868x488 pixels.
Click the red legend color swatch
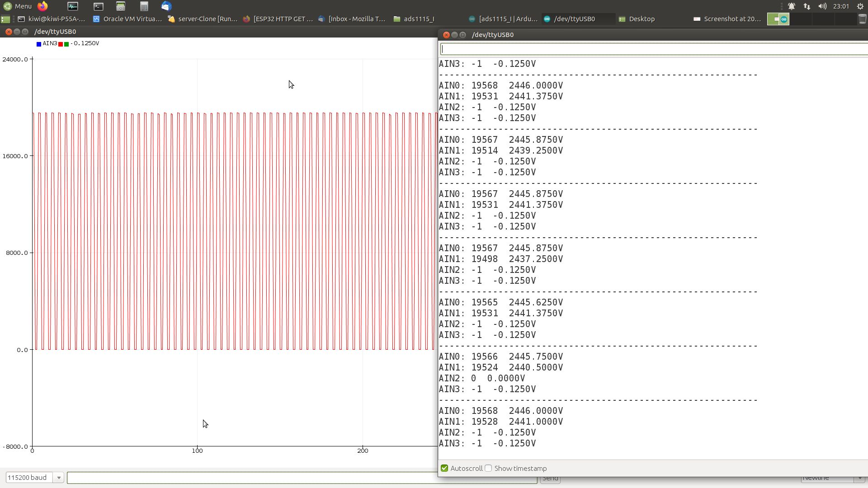(61, 44)
